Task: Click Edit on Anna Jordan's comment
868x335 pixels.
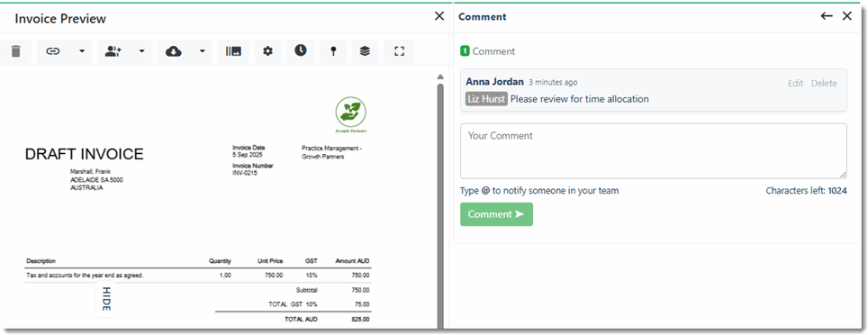Action: [795, 83]
